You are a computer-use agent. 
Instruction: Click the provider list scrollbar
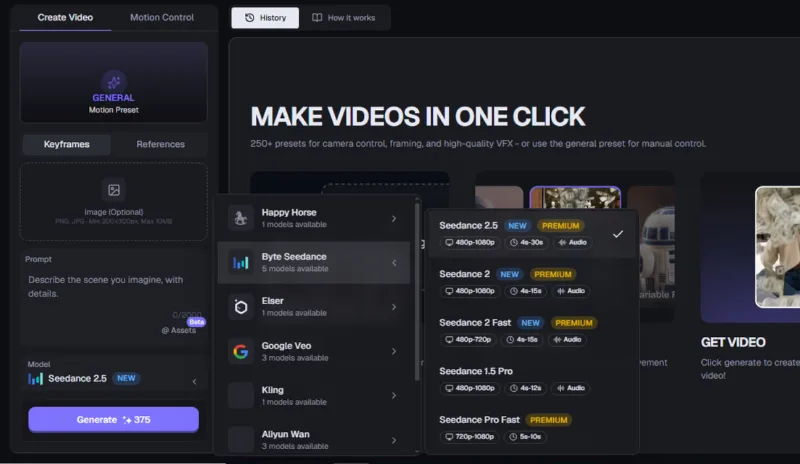[417, 291]
